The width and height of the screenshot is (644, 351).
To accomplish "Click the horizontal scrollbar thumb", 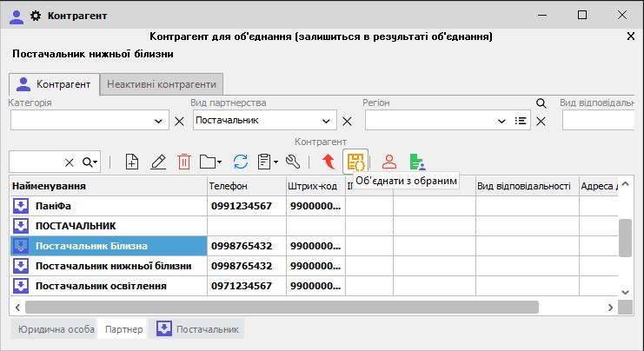I will (282, 307).
